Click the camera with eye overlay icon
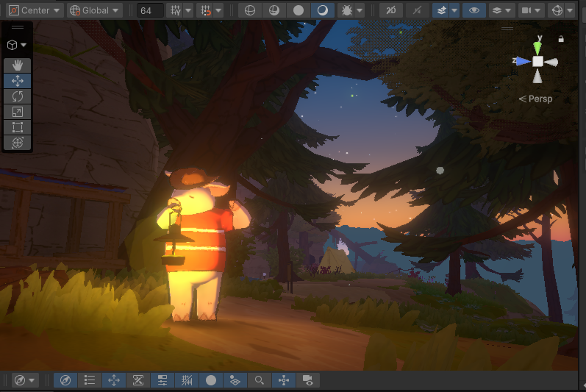The width and height of the screenshot is (586, 392). (x=308, y=380)
